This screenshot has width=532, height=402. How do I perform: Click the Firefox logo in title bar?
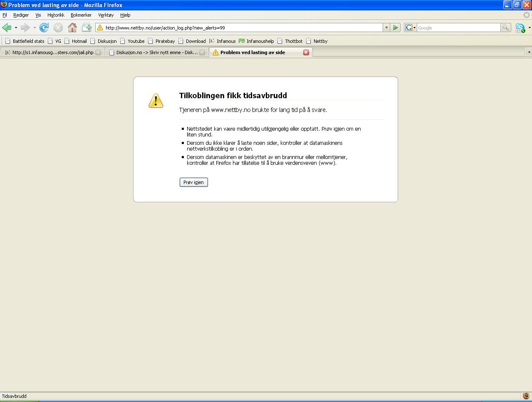4,5
